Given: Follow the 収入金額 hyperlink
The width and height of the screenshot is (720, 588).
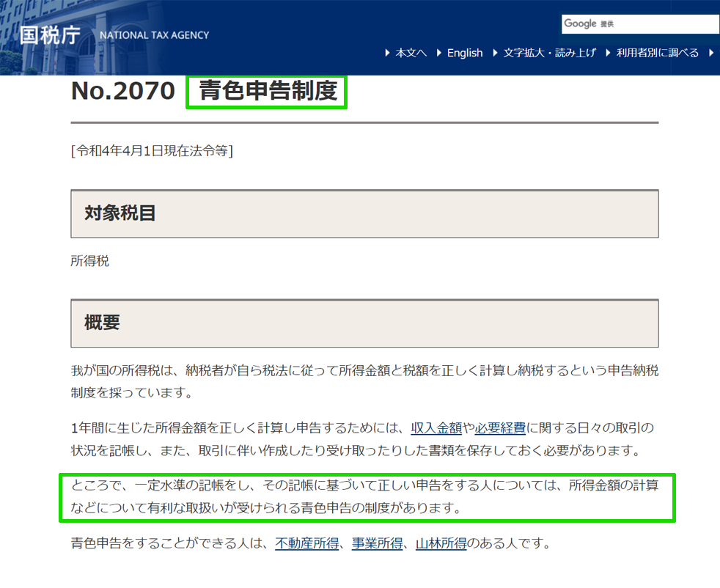Looking at the screenshot, I should (x=436, y=428).
